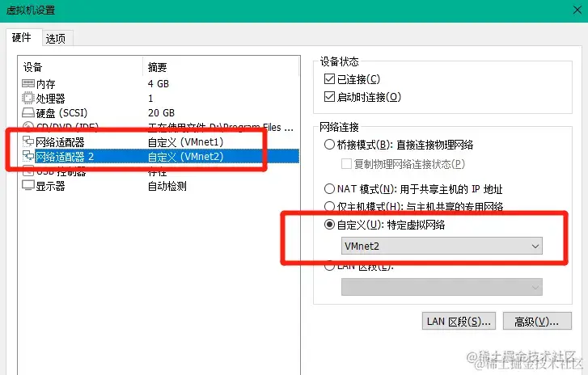Click the memory (内存) device icon

coord(28,83)
